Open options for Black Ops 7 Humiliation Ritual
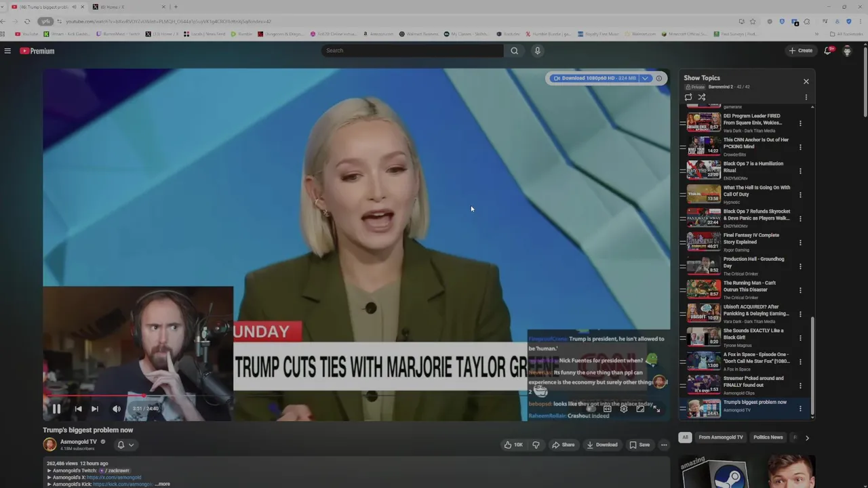This screenshot has height=488, width=868. (x=800, y=171)
